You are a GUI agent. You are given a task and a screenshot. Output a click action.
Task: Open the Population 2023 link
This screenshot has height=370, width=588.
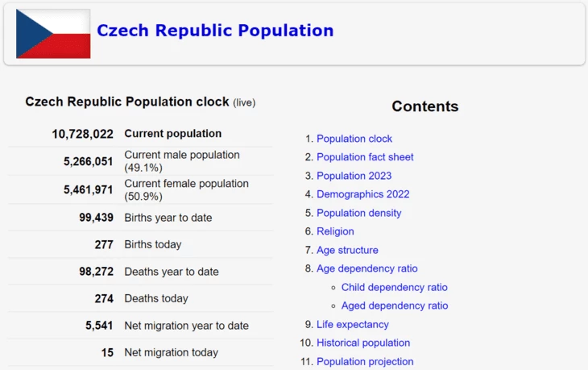[x=354, y=176]
